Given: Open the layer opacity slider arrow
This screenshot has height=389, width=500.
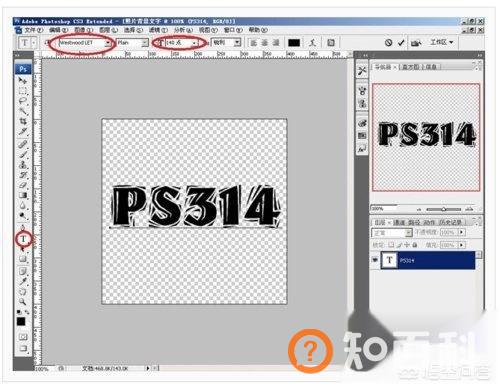Looking at the screenshot, I should (462, 232).
